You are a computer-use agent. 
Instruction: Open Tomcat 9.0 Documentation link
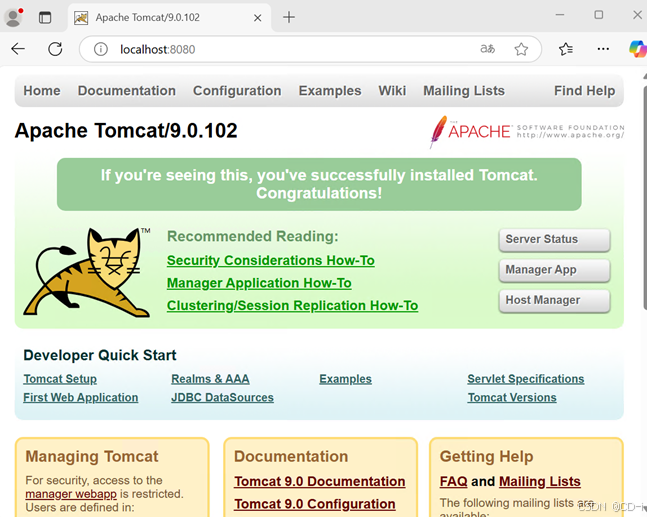(320, 482)
